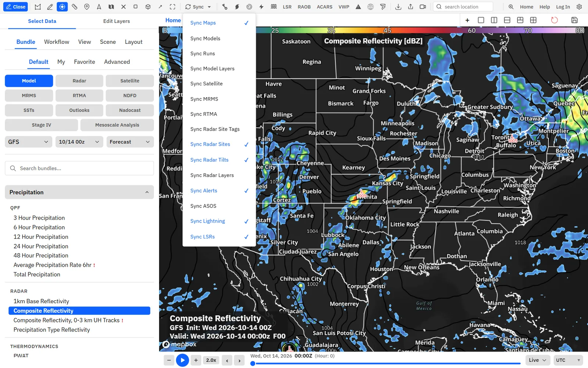
Task: Select the fullscreen brackets icon
Action: 172,7
